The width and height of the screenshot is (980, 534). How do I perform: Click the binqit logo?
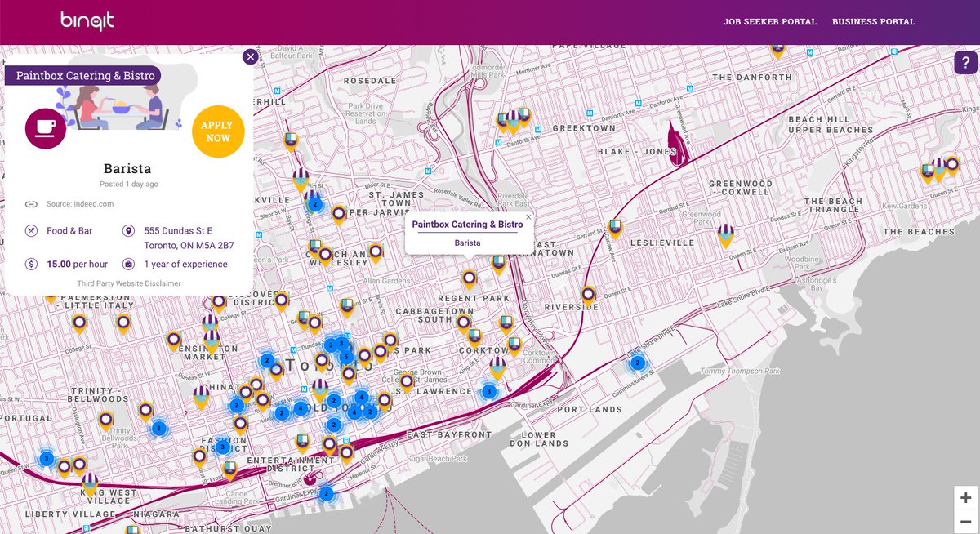click(x=87, y=21)
